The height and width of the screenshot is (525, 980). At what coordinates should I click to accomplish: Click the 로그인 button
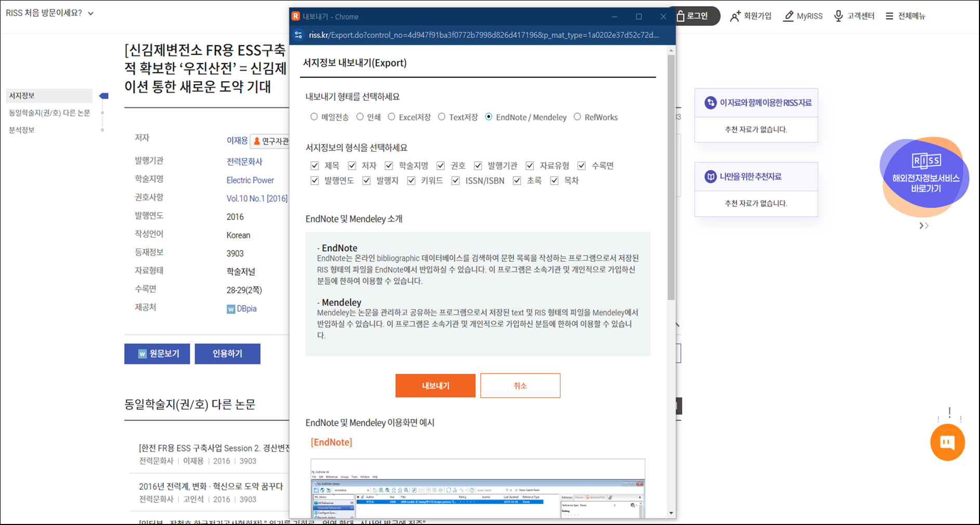pyautogui.click(x=696, y=16)
